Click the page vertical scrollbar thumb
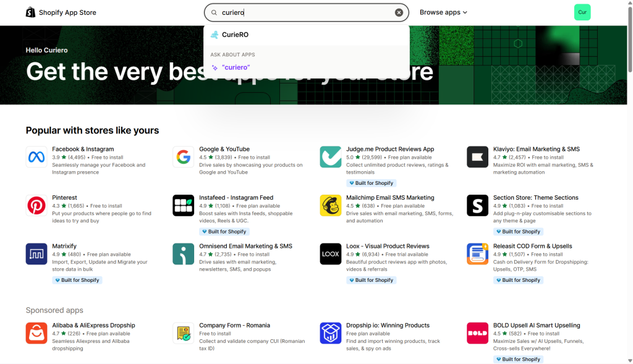The width and height of the screenshot is (633, 364). (x=630, y=38)
